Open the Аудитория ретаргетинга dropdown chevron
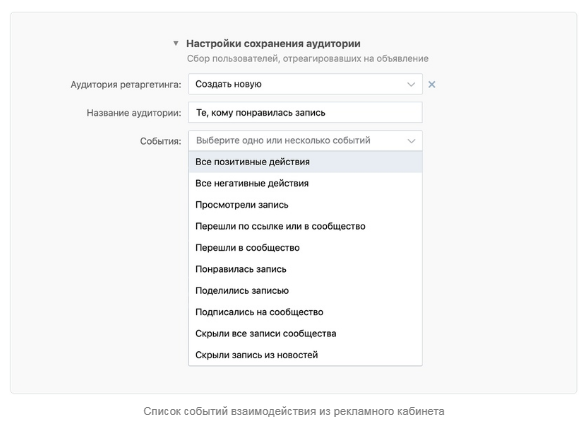587x424 pixels. (411, 85)
